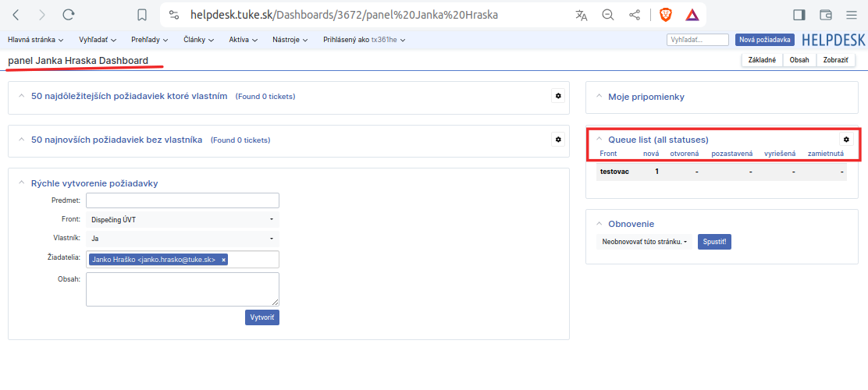868x390 pixels.
Task: Collapse Rýchle vytvorenie požiadavky panel
Action: [x=22, y=183]
